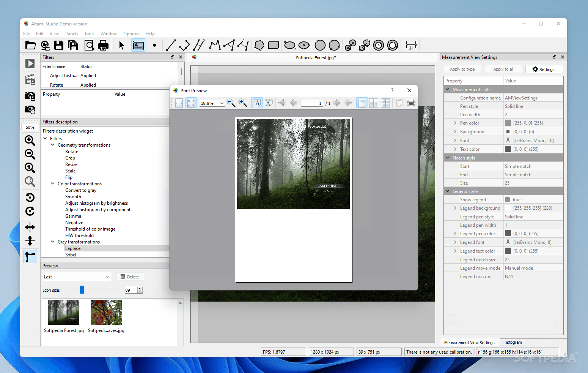Open file with the folder toolbar icon
588x373 pixels.
30,46
